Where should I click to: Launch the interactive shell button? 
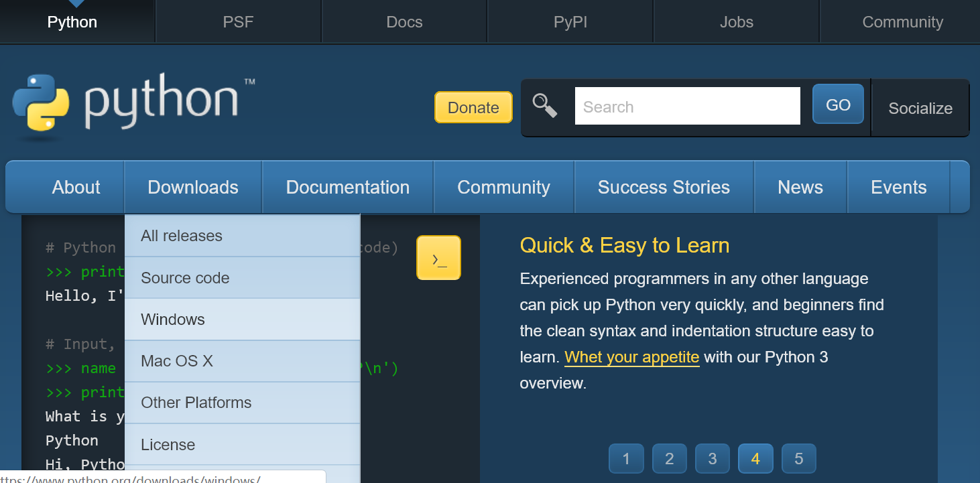438,258
